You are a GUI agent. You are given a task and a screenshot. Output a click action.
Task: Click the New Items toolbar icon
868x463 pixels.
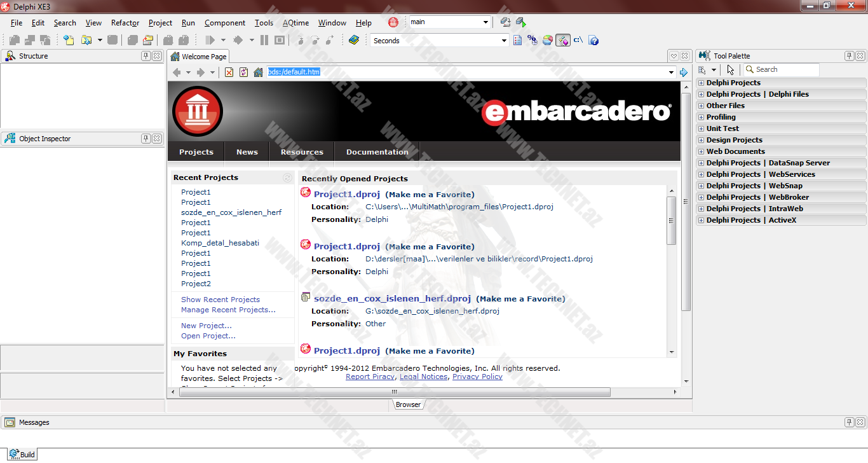69,40
